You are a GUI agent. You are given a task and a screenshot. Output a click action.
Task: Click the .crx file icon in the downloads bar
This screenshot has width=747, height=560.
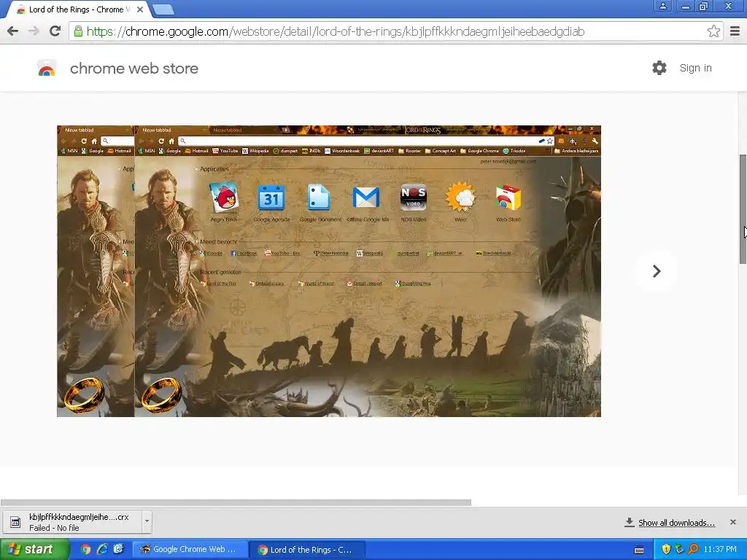(15, 522)
